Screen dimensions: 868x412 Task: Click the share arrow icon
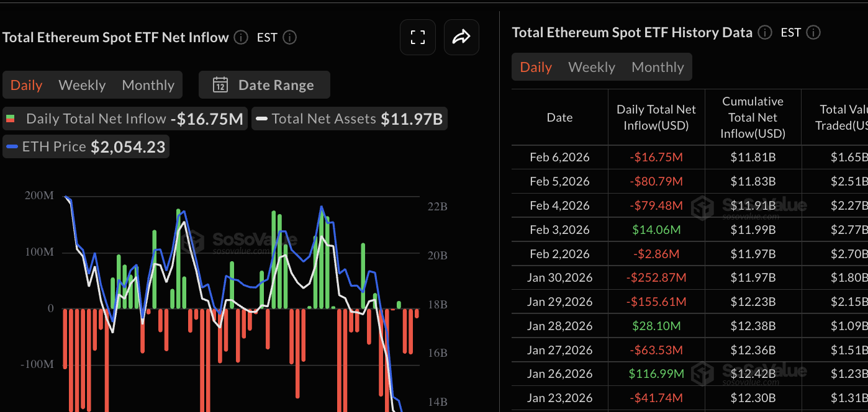click(461, 37)
